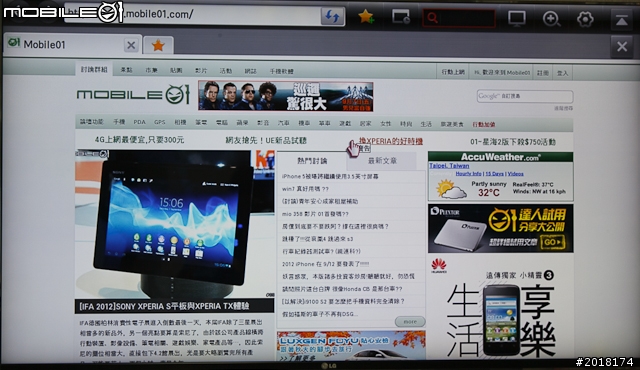The width and height of the screenshot is (640, 370).
Task: Select the red 行動加值 category item
Action: (x=484, y=124)
